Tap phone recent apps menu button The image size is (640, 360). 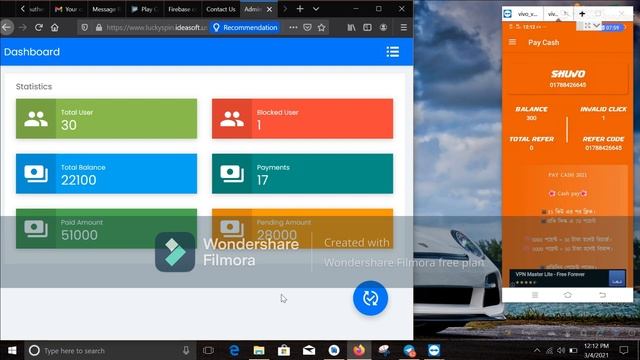tap(535, 295)
